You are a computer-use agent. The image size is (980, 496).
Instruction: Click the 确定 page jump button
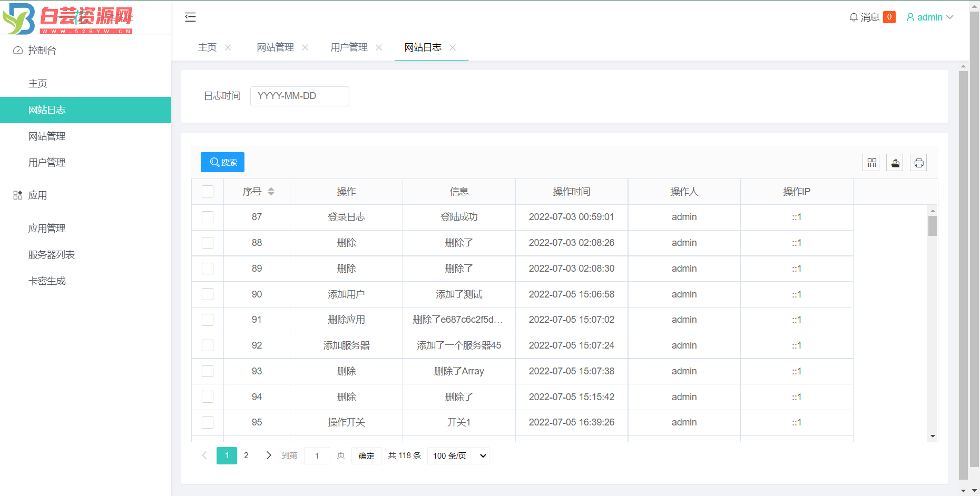pyautogui.click(x=366, y=455)
